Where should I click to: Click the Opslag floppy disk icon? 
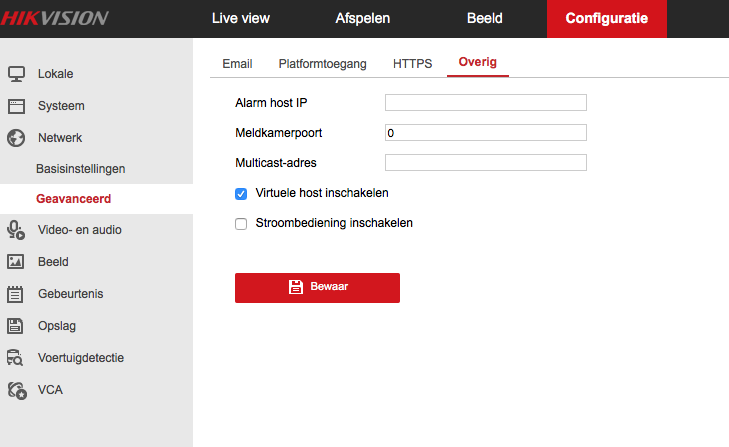click(15, 326)
